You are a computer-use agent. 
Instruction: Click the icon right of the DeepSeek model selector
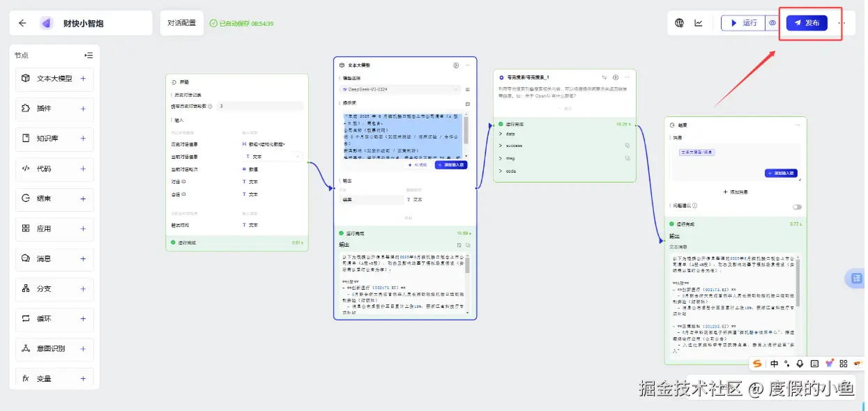[468, 89]
